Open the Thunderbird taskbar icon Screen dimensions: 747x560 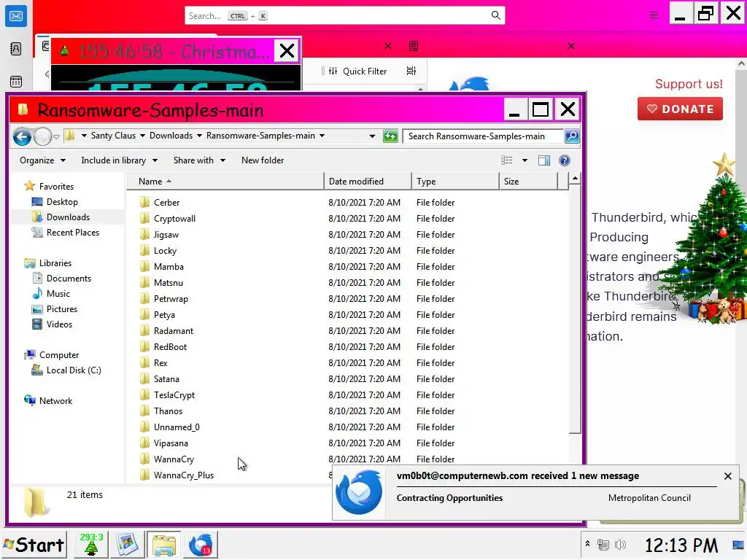coord(201,544)
